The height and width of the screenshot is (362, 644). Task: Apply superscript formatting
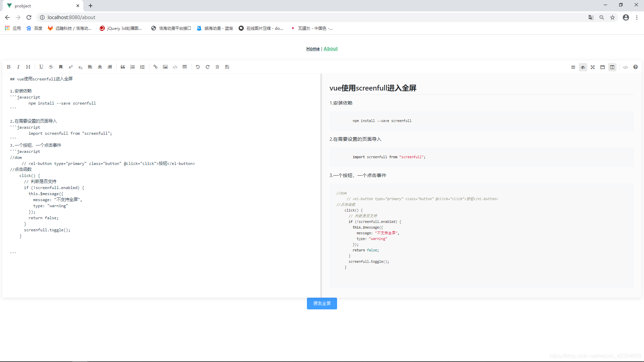[70, 67]
